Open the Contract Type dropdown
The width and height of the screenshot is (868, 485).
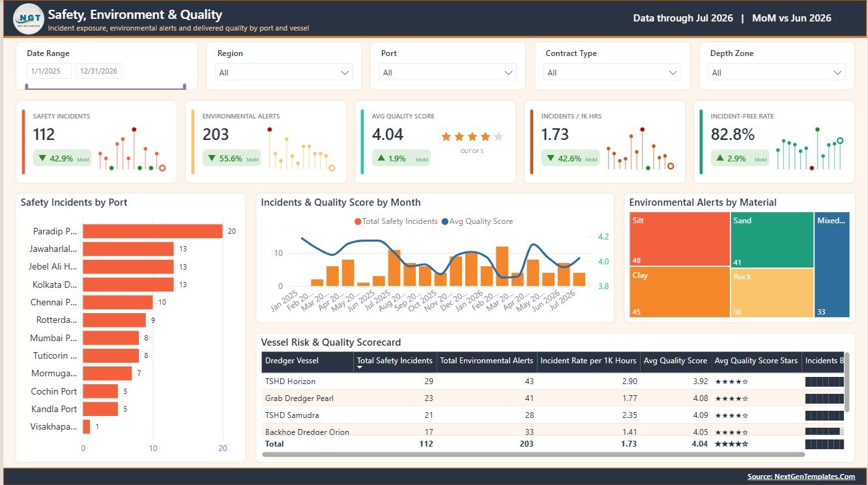(612, 72)
